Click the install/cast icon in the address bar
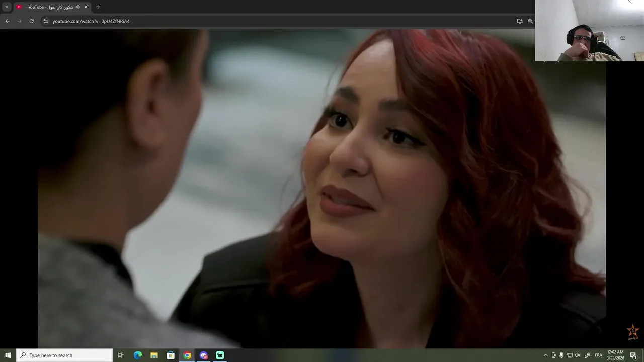This screenshot has height=362, width=644. tap(520, 21)
